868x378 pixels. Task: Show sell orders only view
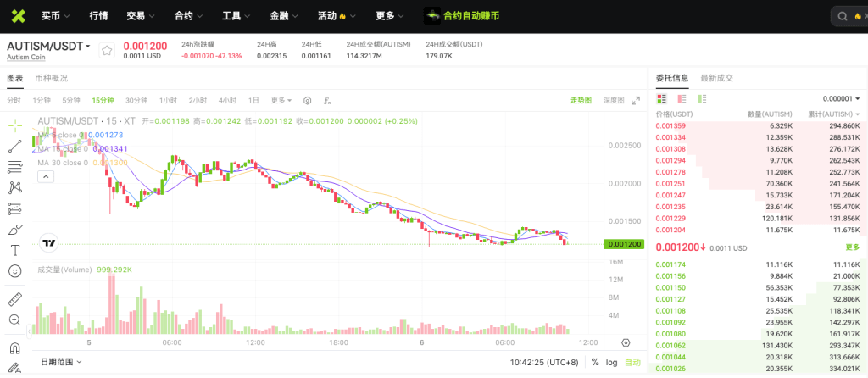(x=682, y=99)
